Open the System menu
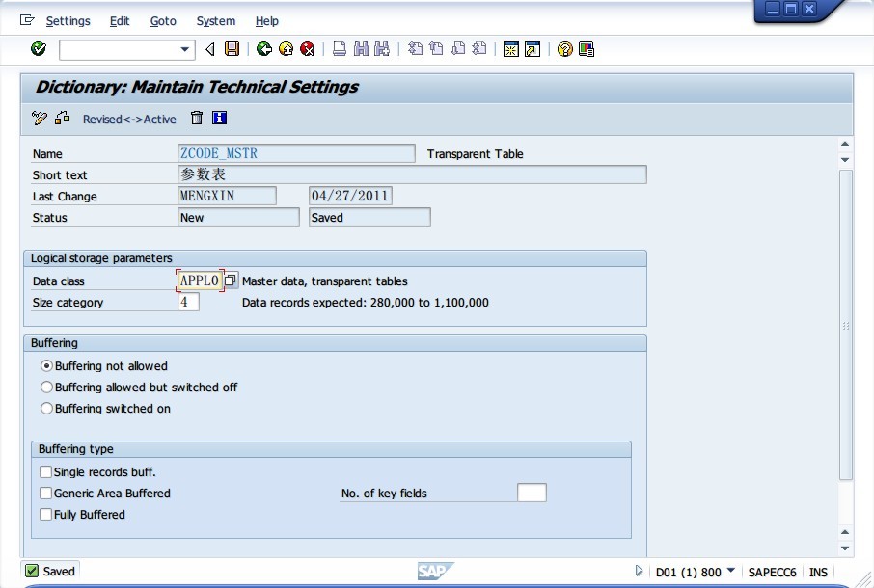 (216, 21)
